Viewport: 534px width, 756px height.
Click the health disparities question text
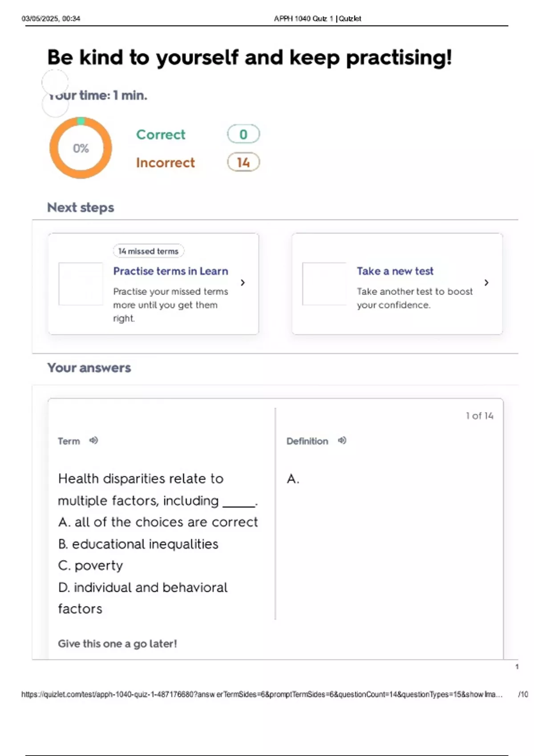158,489
